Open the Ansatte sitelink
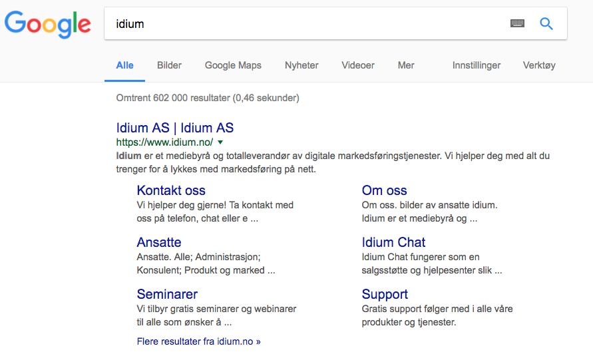This screenshot has width=593, height=364. pyautogui.click(x=159, y=242)
